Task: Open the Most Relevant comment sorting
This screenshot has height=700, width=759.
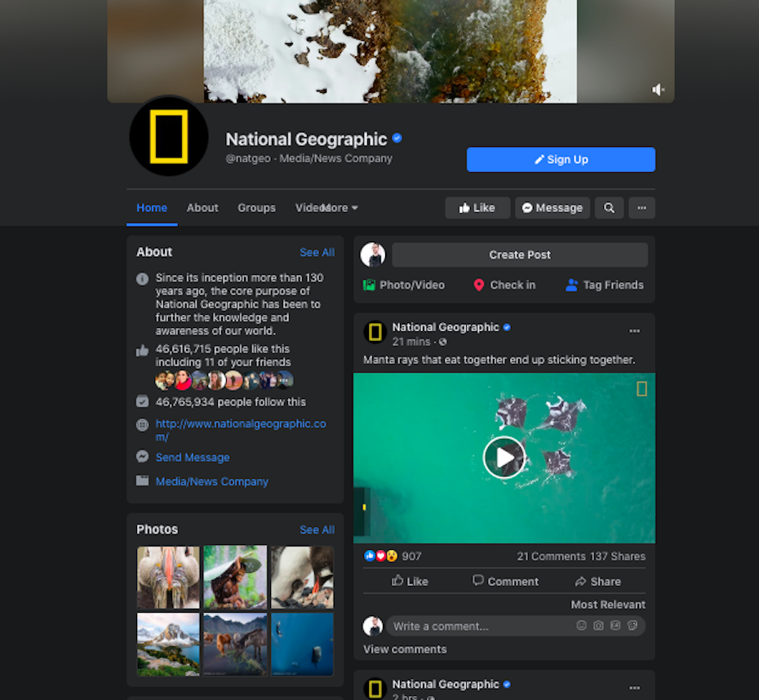Action: pos(607,605)
